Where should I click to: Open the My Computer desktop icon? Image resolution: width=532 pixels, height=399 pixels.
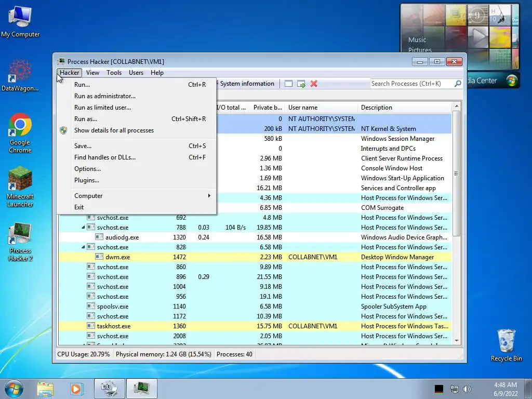click(x=20, y=22)
